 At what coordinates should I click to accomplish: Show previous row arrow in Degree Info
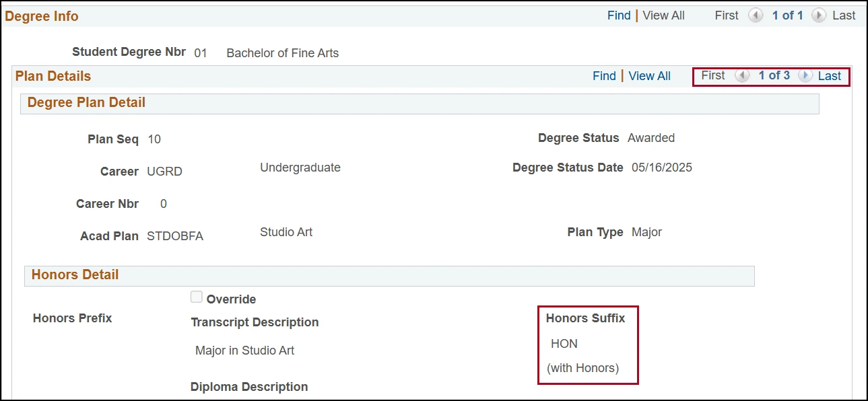pyautogui.click(x=756, y=15)
